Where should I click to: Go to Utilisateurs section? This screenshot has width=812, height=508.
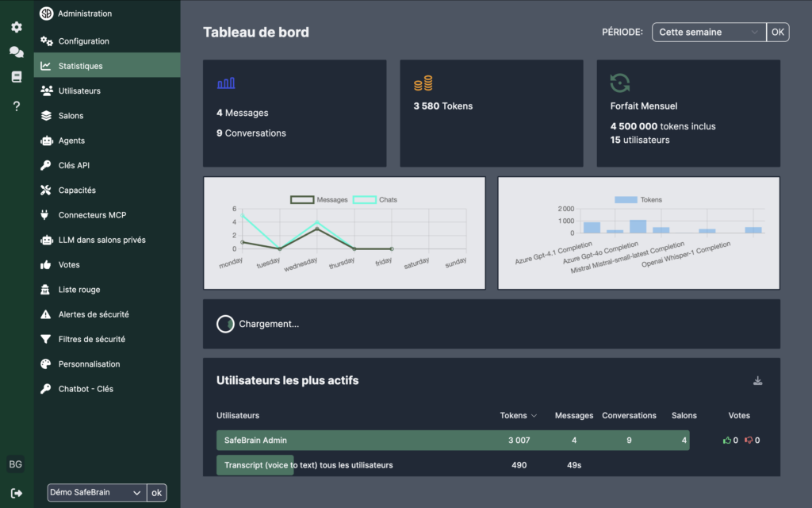[107, 90]
